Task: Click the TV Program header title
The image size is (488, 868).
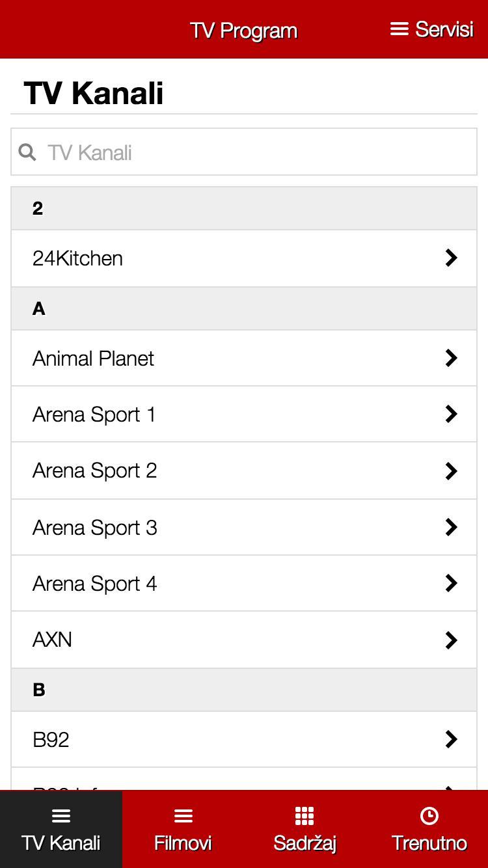Action: point(243,31)
